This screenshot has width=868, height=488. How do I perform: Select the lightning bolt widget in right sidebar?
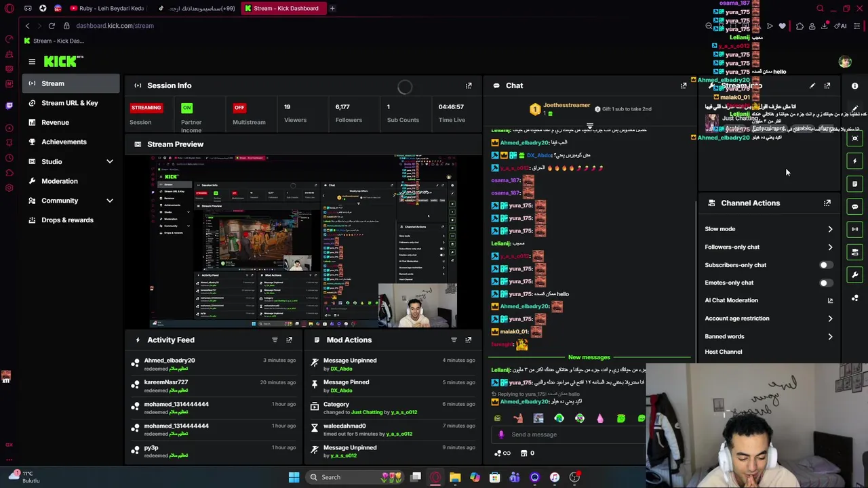tap(855, 161)
